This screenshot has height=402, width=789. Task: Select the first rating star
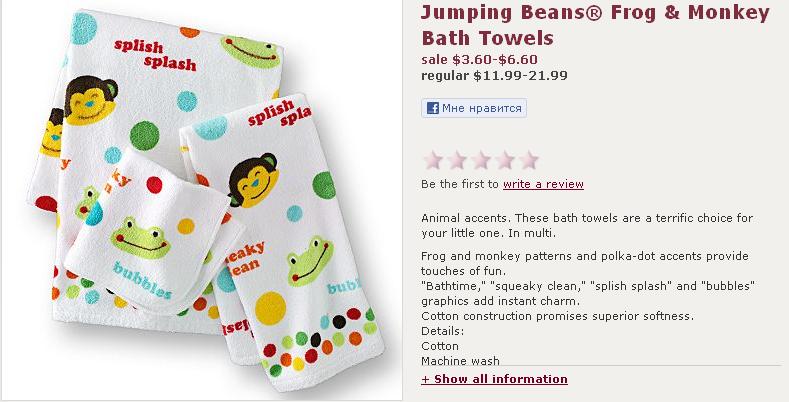[433, 160]
